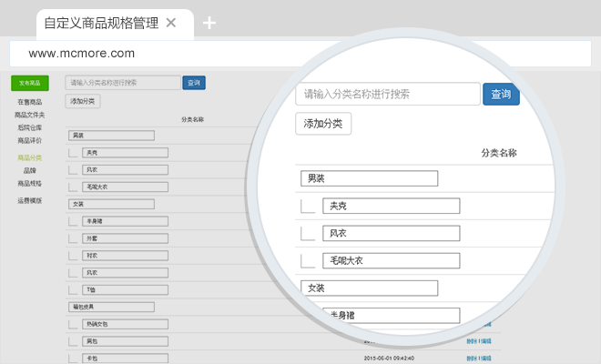Open 商品评价 from the sidebar
Image resolution: width=601 pixels, height=364 pixels.
29,140
